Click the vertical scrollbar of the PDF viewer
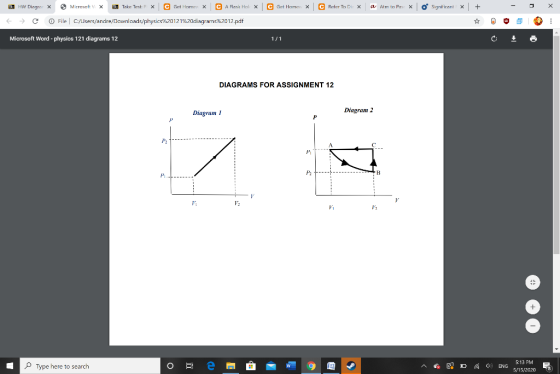The height and width of the screenshot is (374, 560). 556,145
